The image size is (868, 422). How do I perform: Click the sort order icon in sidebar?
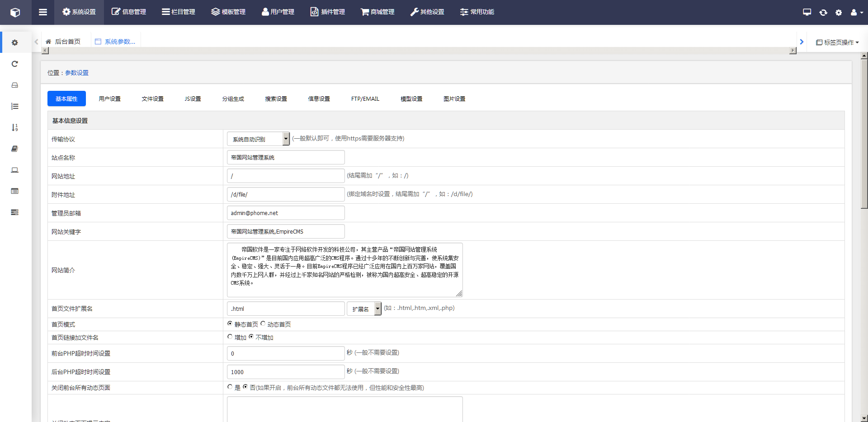tap(15, 127)
